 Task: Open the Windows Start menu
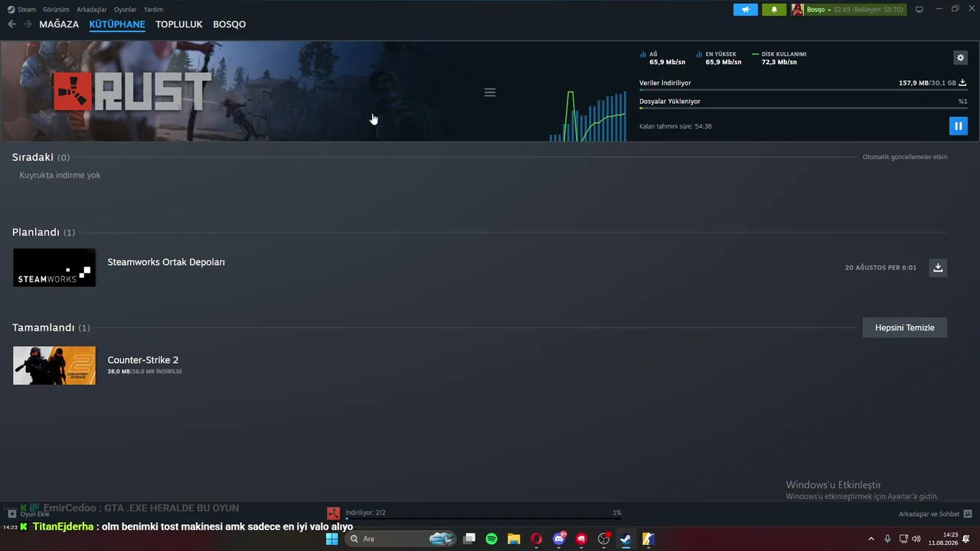click(x=332, y=539)
